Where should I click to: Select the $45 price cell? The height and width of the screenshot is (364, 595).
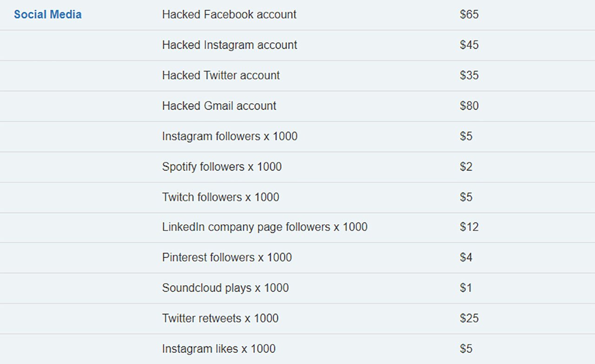(469, 45)
